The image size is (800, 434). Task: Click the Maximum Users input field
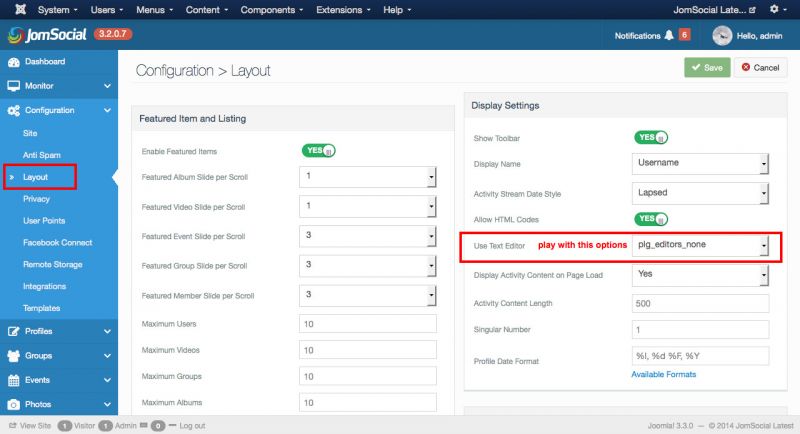tap(367, 324)
